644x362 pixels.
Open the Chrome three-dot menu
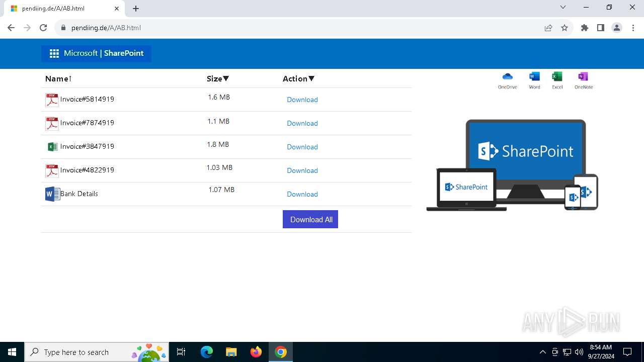(x=633, y=28)
